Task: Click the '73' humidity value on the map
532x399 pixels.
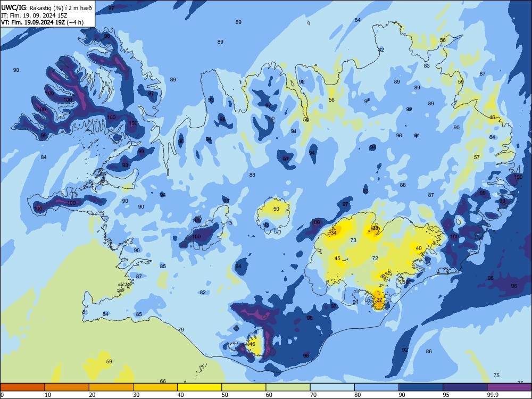Action: (353, 240)
